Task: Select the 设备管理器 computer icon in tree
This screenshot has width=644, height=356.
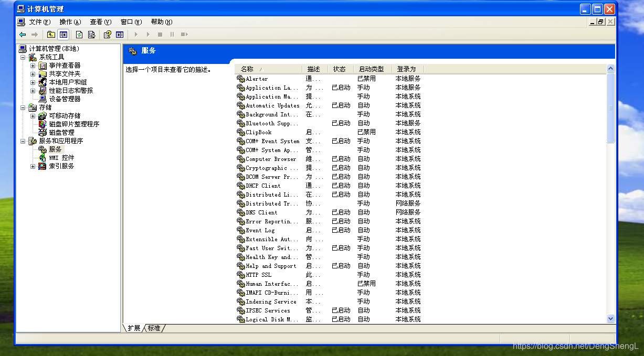Action: point(43,99)
